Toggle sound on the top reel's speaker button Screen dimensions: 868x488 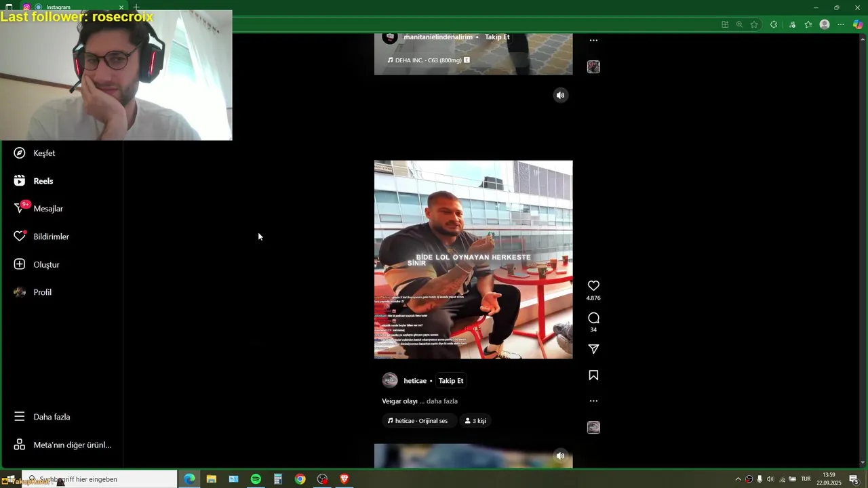(x=560, y=95)
